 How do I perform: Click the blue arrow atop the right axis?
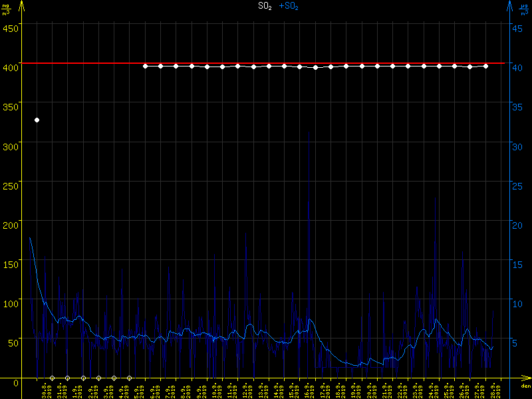(x=509, y=7)
